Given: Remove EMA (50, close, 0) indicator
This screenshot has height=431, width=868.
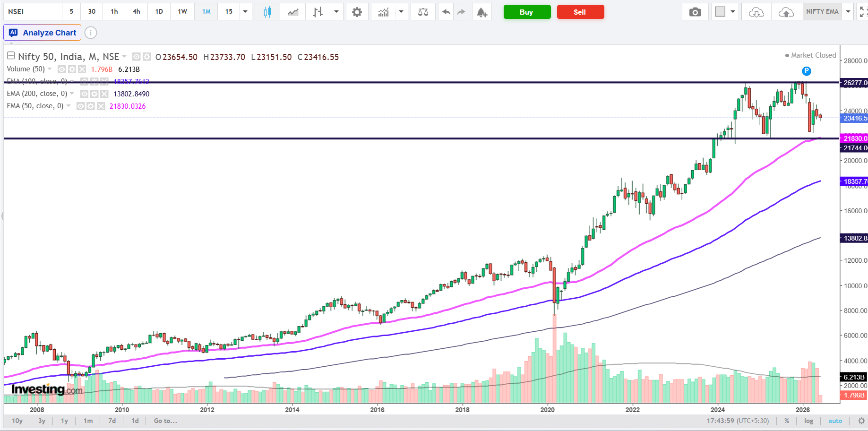Looking at the screenshot, I should (101, 106).
